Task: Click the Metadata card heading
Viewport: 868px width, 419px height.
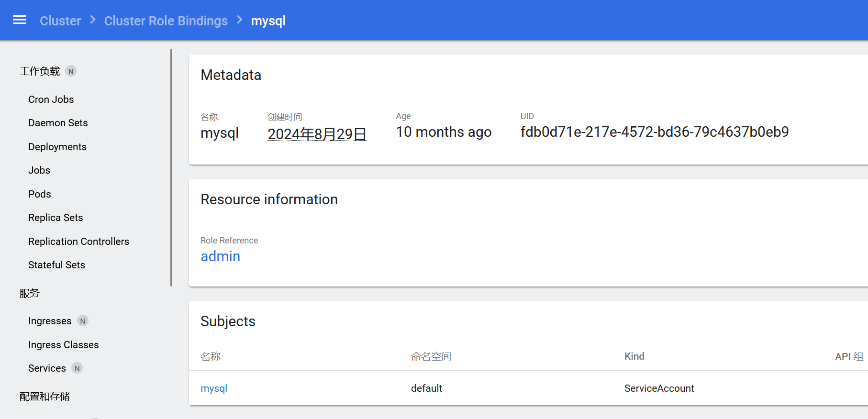Action: coord(231,75)
